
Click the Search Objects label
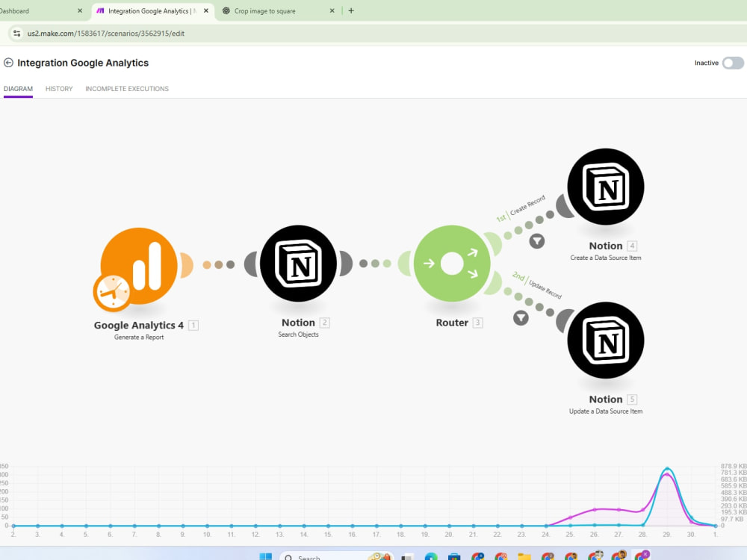(x=298, y=335)
